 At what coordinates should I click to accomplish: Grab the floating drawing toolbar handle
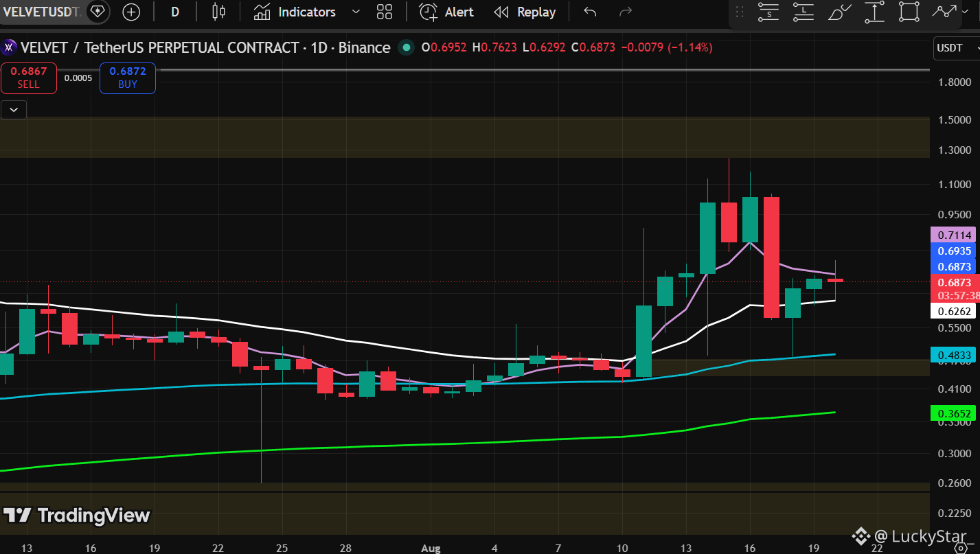tap(740, 12)
